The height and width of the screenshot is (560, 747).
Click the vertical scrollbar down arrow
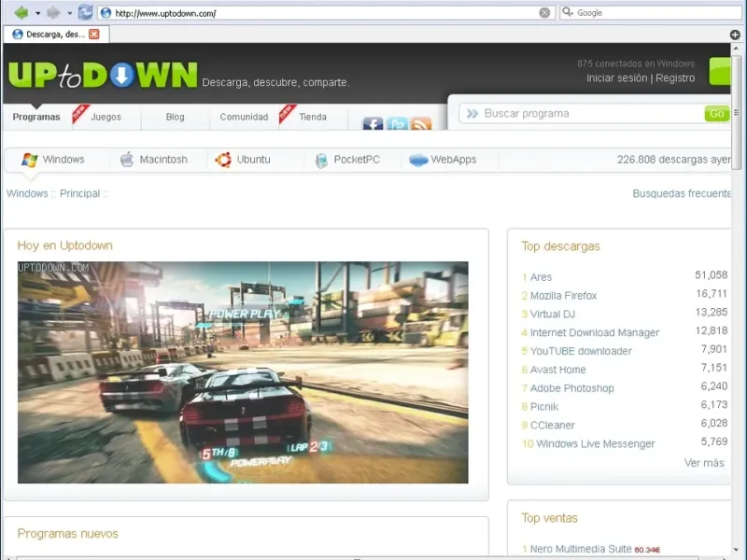(737, 550)
